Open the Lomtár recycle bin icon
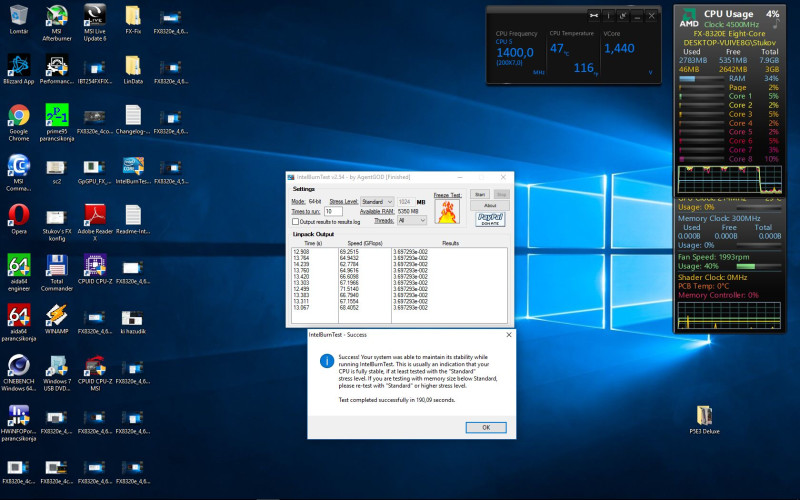 (x=19, y=15)
